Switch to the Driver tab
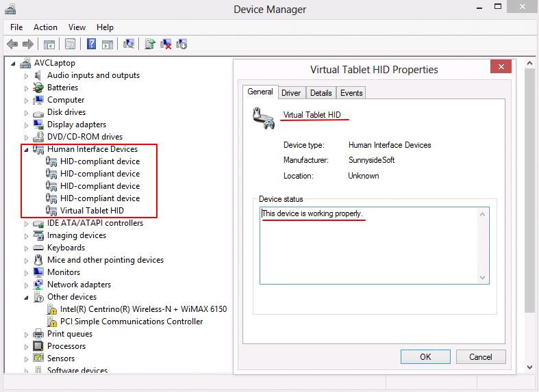 pos(291,93)
